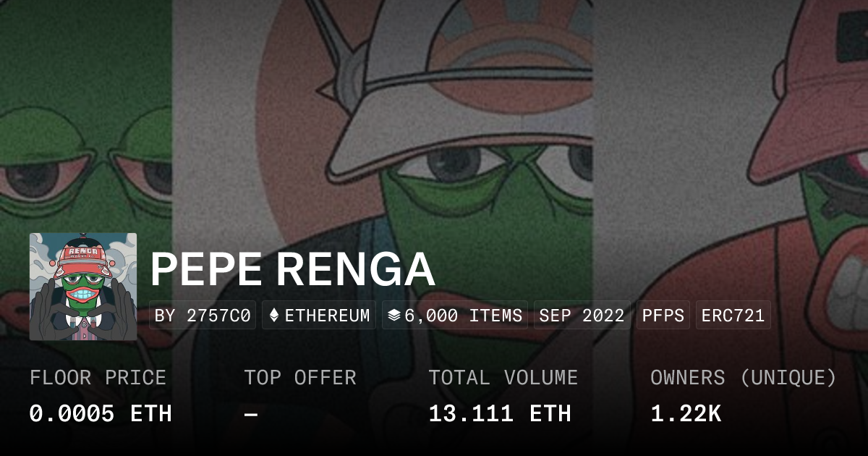Select the 13.111 ETH volume value

coord(500,414)
